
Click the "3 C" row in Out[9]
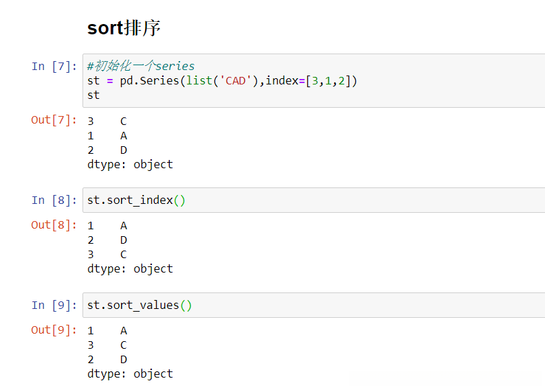[107, 345]
